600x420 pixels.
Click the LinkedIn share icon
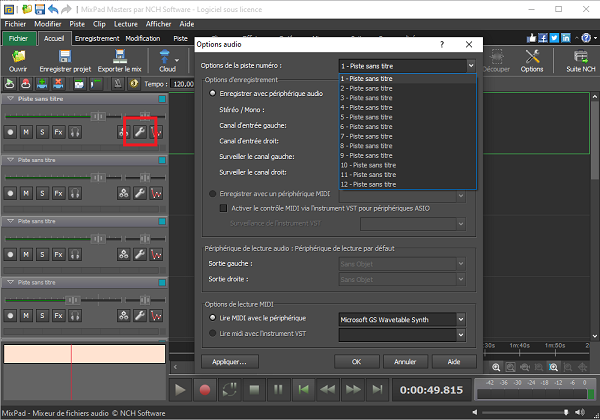pyautogui.click(x=566, y=38)
